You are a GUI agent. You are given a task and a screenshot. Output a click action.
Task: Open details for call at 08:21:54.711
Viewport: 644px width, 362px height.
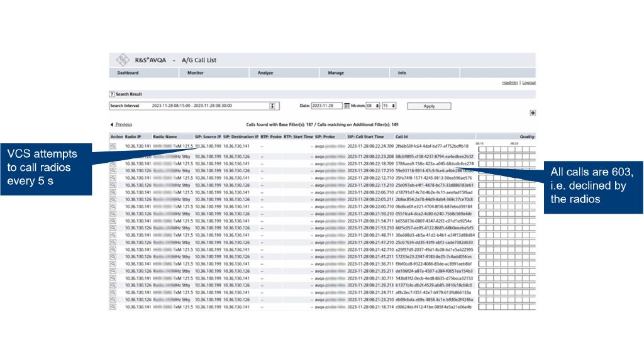click(113, 221)
